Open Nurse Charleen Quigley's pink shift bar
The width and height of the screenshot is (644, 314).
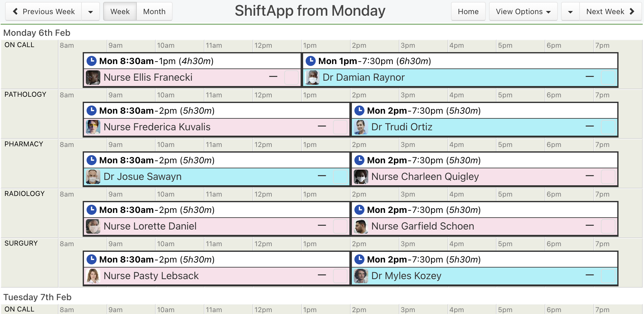click(485, 177)
